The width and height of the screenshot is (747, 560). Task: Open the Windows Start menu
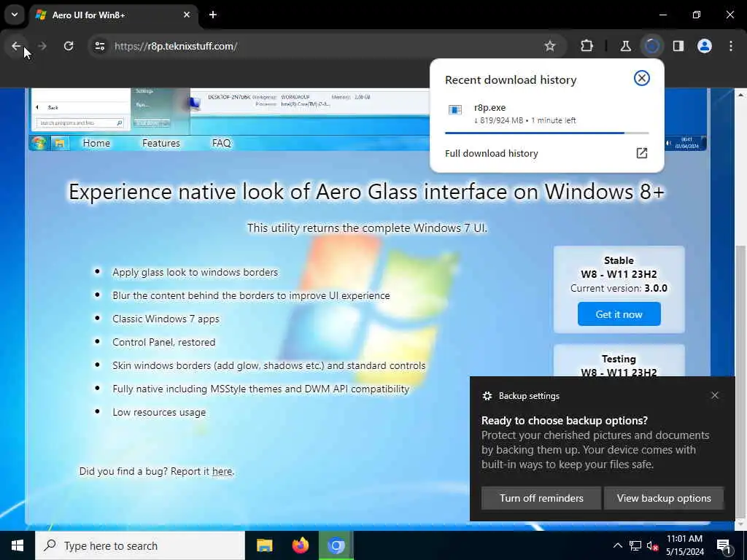[18, 545]
